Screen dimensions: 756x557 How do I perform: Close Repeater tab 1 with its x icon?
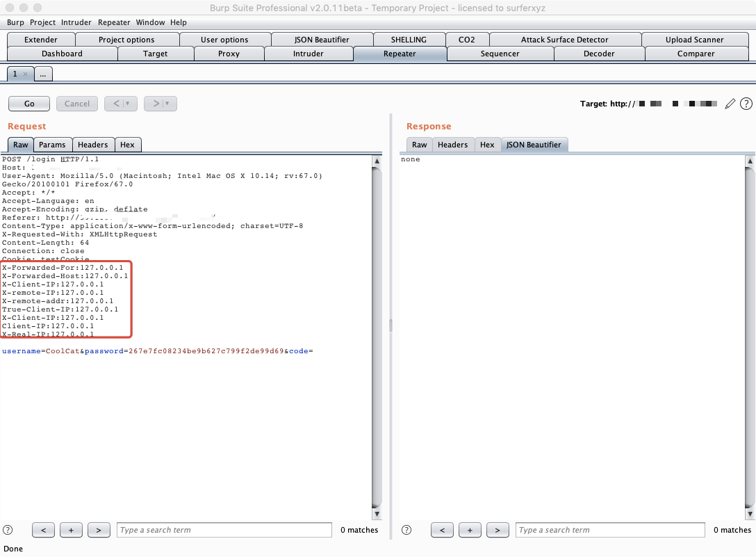[26, 73]
